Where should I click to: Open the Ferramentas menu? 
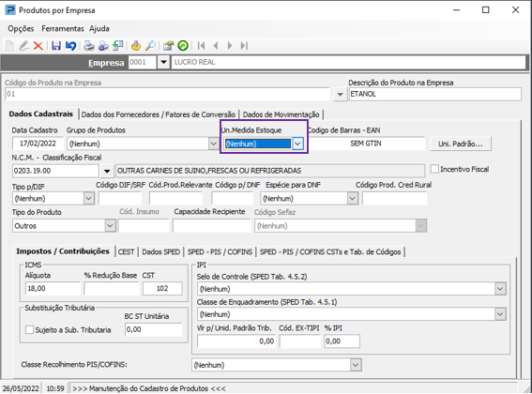coord(63,28)
